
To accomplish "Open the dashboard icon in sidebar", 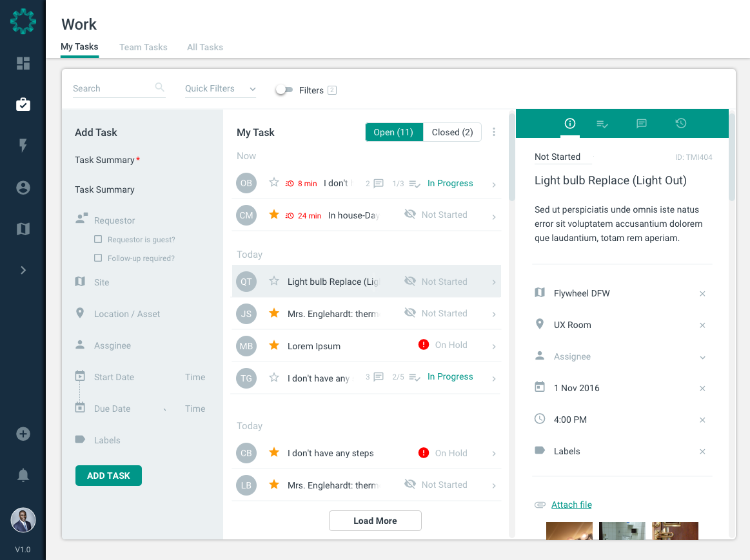I will (x=23, y=63).
